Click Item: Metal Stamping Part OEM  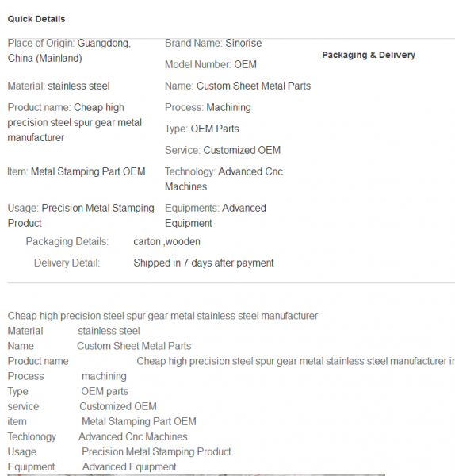(76, 172)
